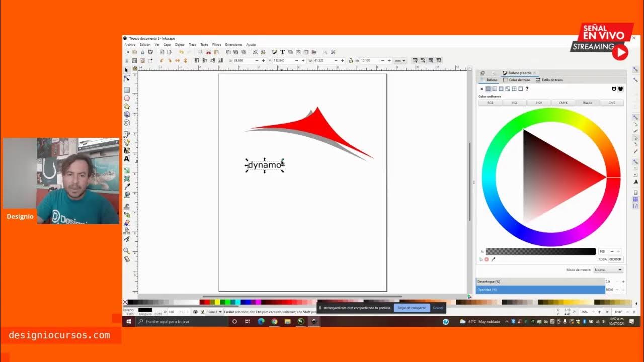
Task: Click the RGBA hex value field
Action: pyautogui.click(x=615, y=259)
